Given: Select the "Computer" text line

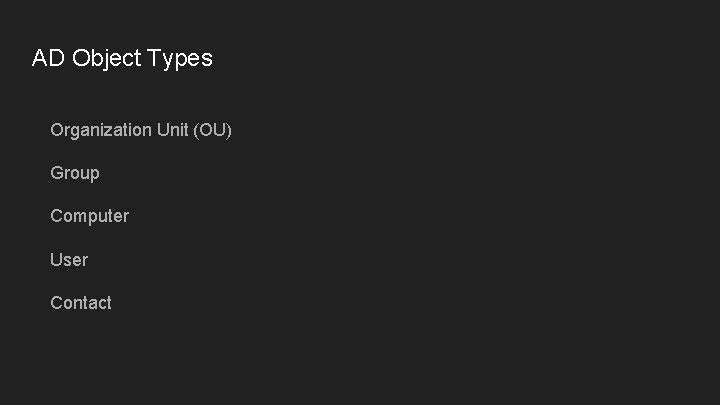Looking at the screenshot, I should (x=89, y=216).
